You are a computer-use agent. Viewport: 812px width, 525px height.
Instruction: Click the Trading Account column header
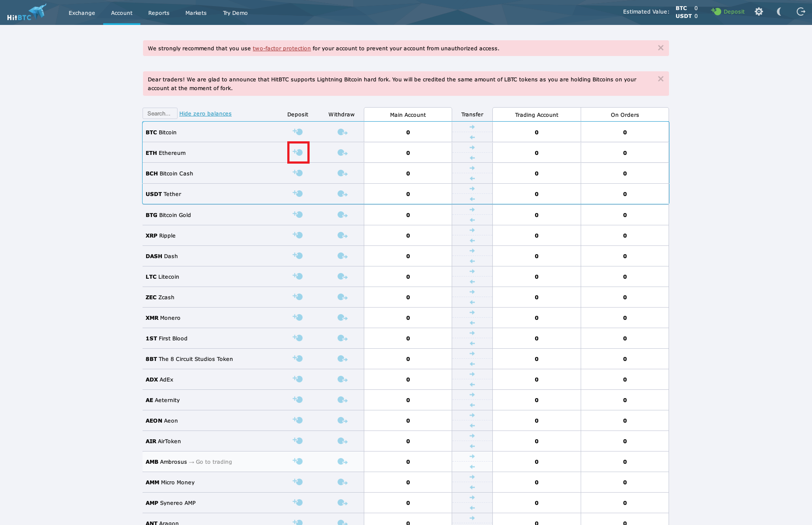(x=537, y=115)
